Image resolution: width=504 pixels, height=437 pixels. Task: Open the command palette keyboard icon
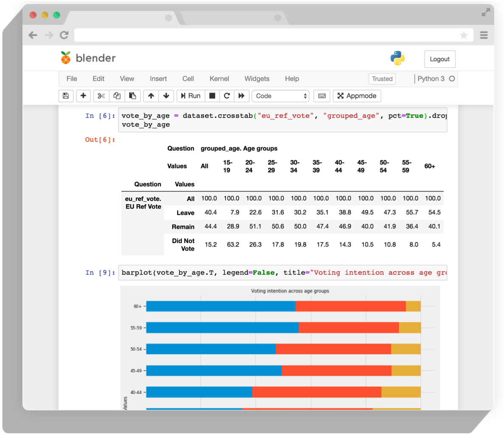point(321,96)
